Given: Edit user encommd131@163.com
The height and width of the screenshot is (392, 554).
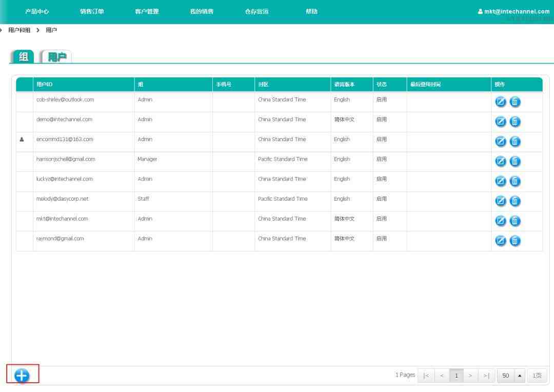Looking at the screenshot, I should point(500,142).
